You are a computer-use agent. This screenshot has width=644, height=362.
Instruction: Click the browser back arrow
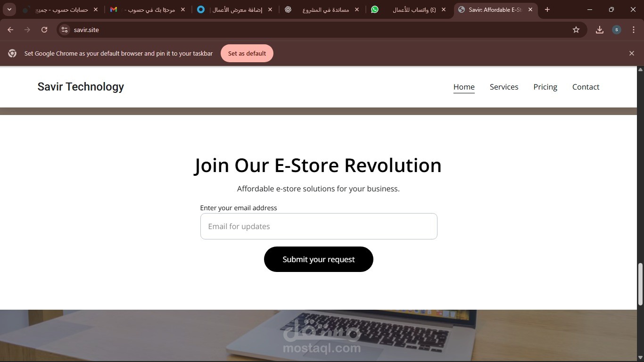(x=10, y=30)
